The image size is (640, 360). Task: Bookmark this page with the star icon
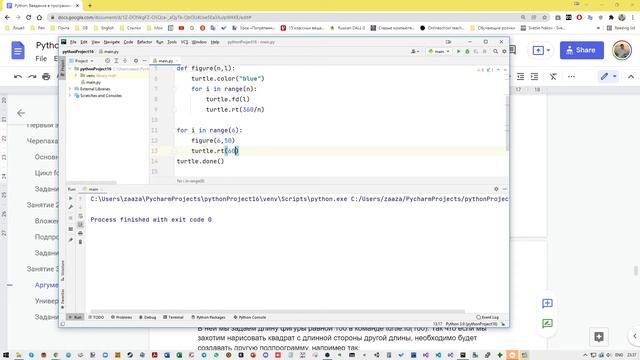[x=544, y=18]
